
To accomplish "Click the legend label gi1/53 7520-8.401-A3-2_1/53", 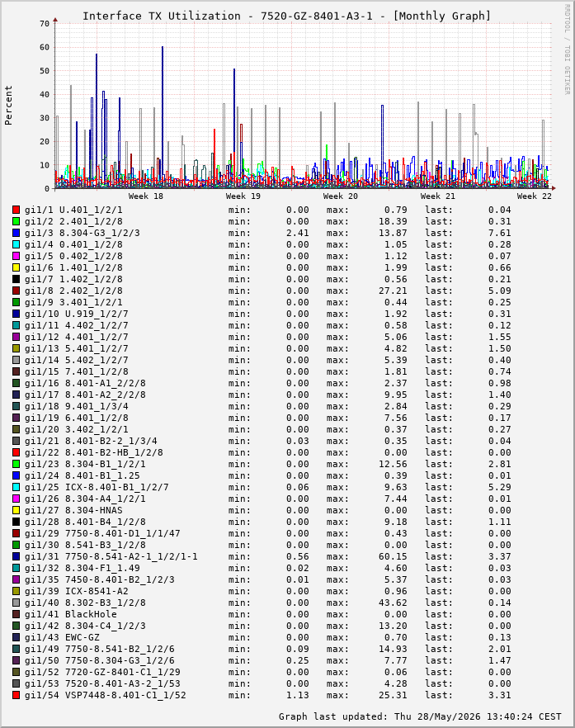I will coord(102,684).
